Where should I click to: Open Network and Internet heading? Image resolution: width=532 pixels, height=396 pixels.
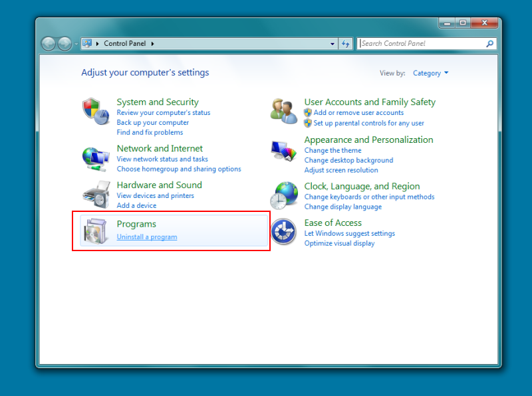pos(160,149)
